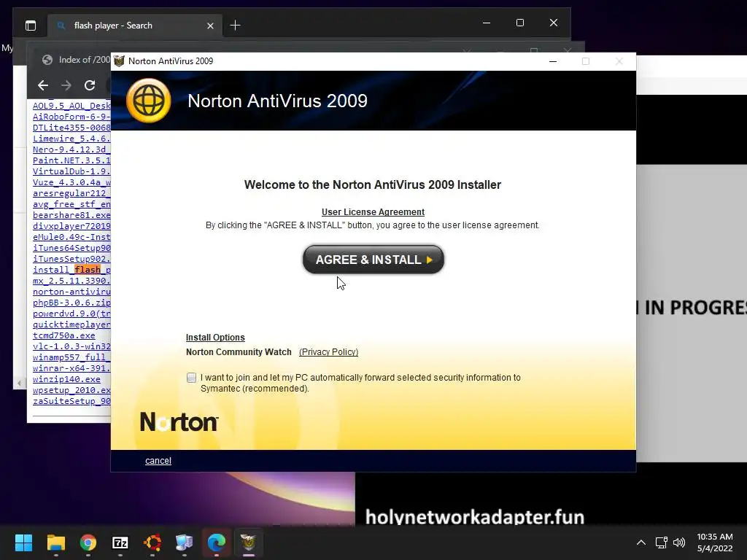Open the phpBB-3.0.6.zip link
747x560 pixels.
[x=71, y=303]
